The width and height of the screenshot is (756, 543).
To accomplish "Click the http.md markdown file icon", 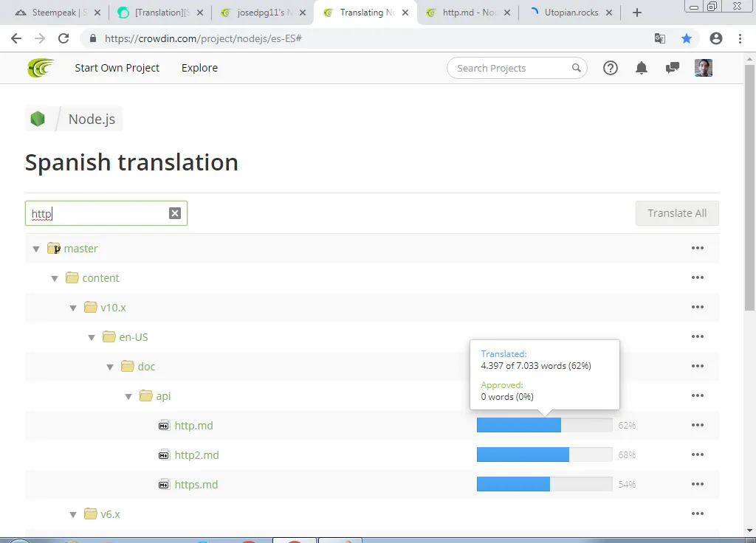I will [x=164, y=426].
